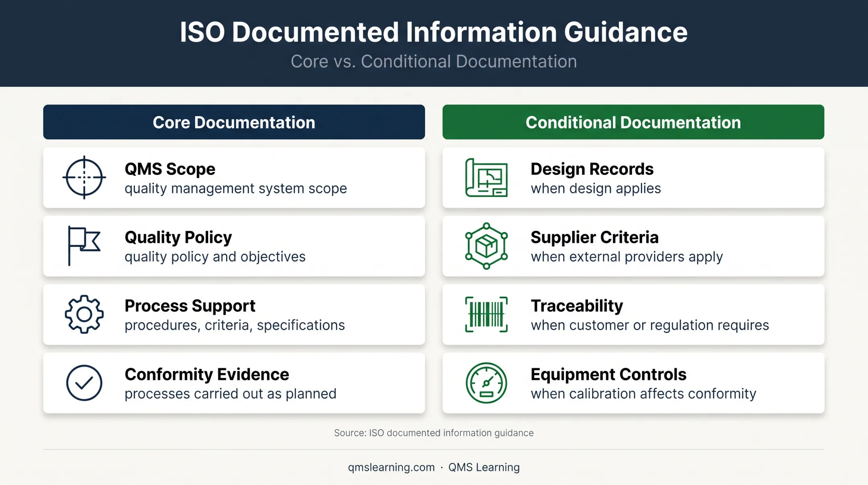Click the barcode icon beside Traceability
868x485 pixels.
(x=486, y=314)
